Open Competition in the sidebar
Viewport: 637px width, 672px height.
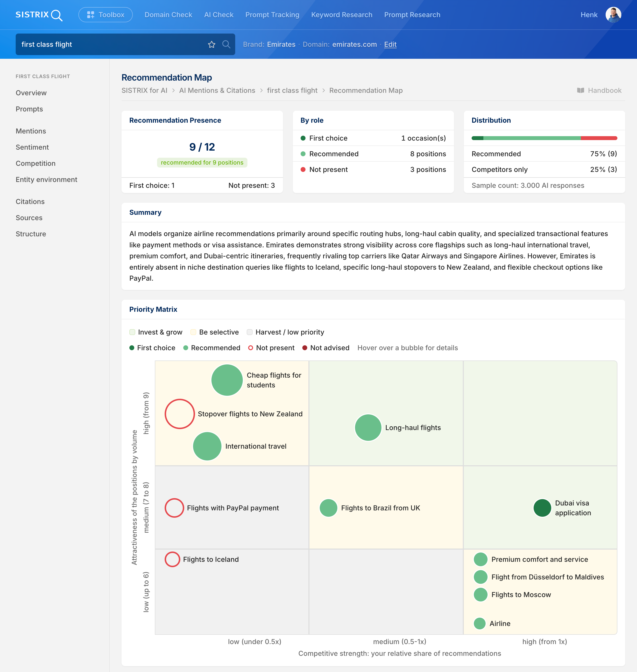coord(36,164)
